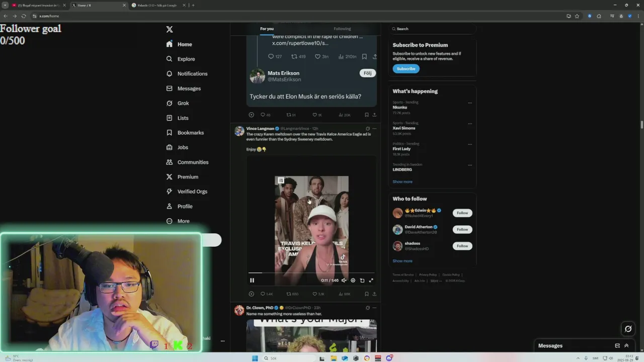Mute the video's sound
The width and height of the screenshot is (644, 362).
pyautogui.click(x=344, y=281)
